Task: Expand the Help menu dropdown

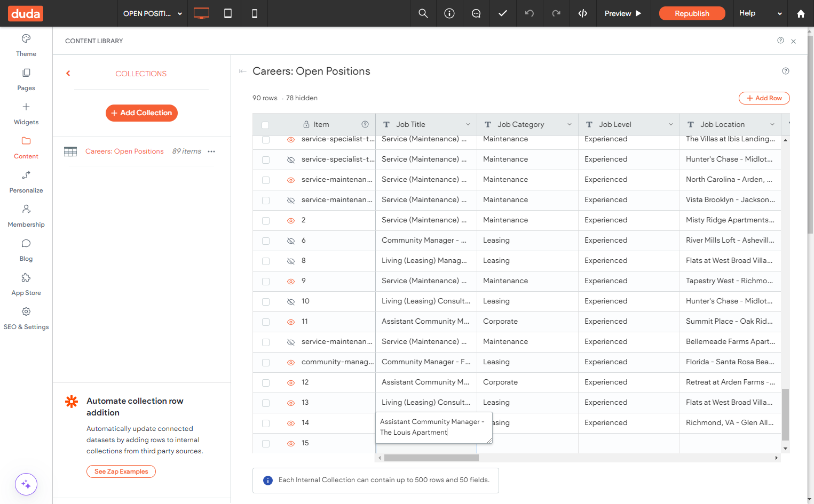Action: coord(760,13)
